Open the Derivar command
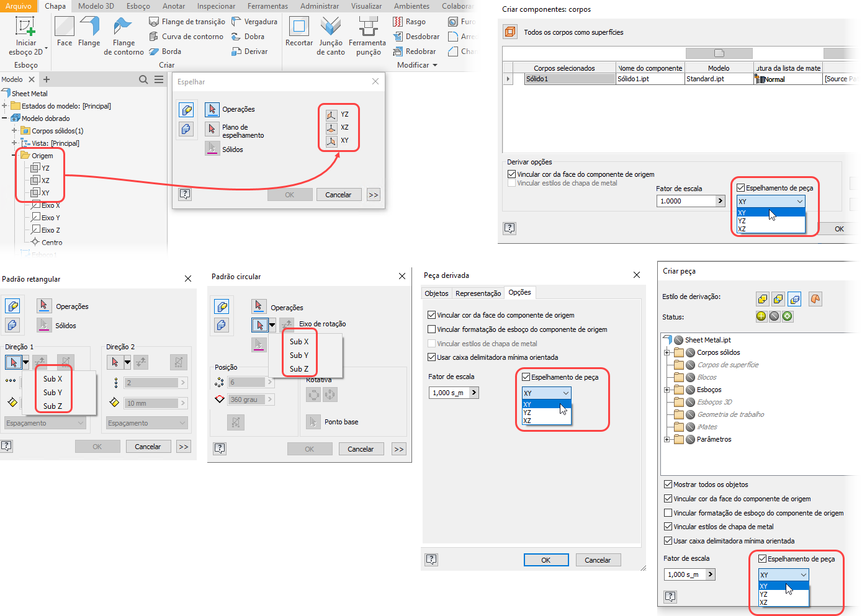 pos(249,51)
